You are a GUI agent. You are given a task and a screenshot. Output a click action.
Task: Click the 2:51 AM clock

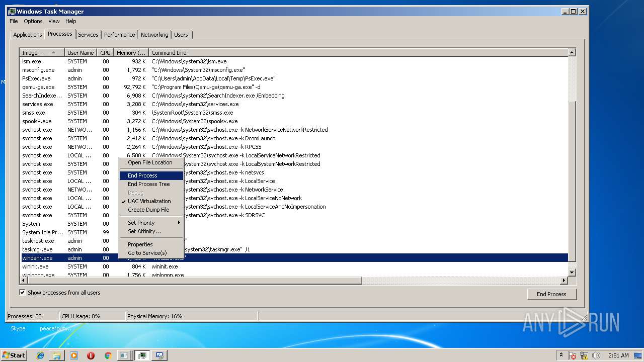[x=618, y=355]
